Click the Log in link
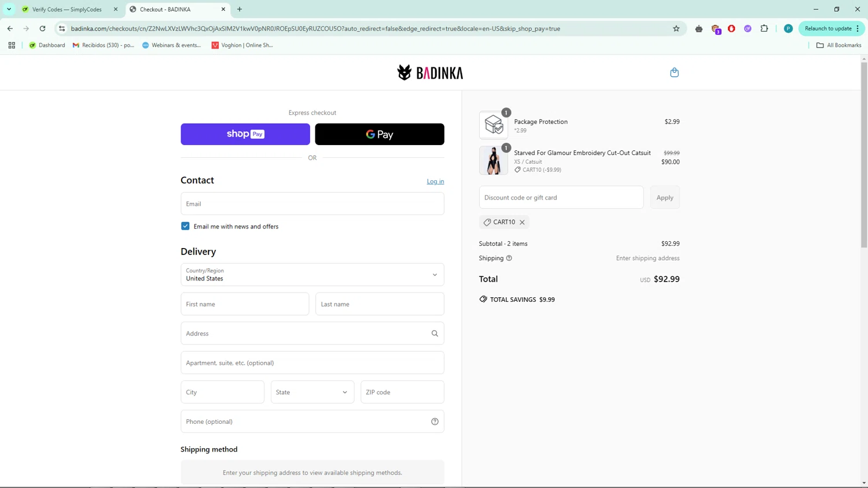 coord(436,182)
